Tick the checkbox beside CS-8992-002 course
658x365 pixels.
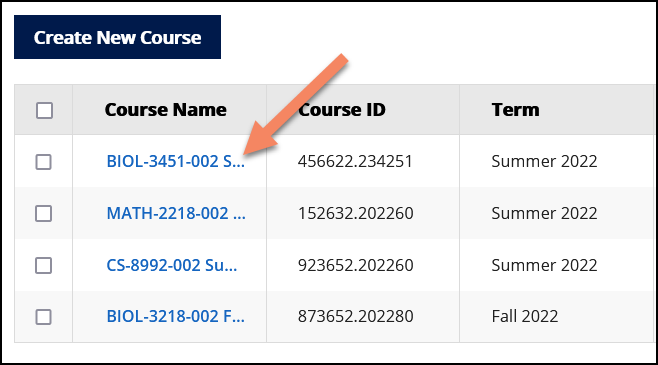click(44, 266)
